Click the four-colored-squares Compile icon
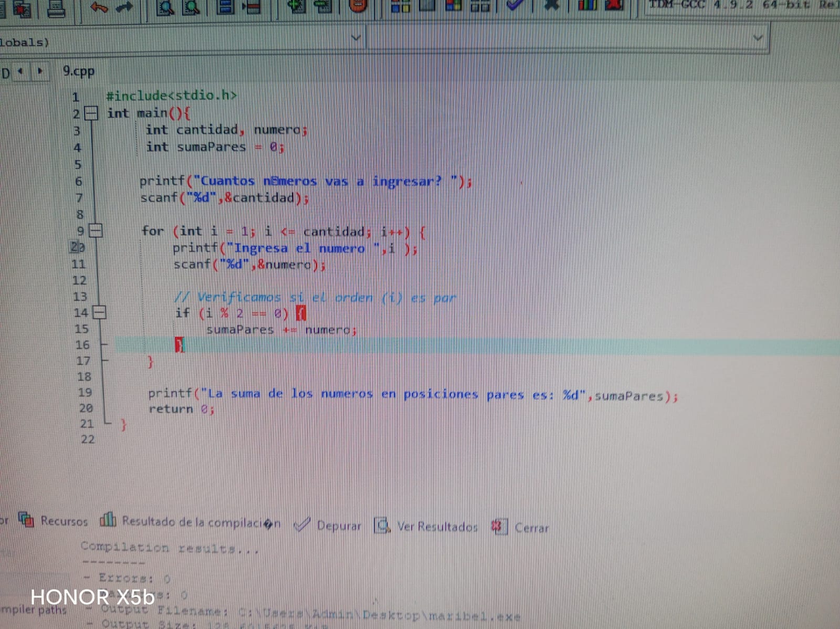 click(x=401, y=6)
